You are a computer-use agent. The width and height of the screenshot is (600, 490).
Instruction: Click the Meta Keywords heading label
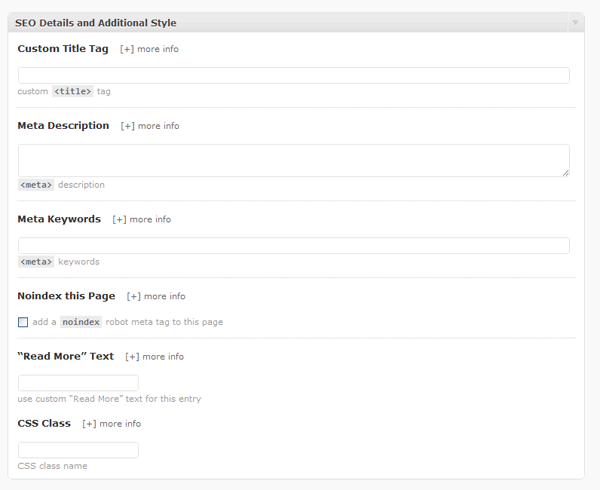59,219
